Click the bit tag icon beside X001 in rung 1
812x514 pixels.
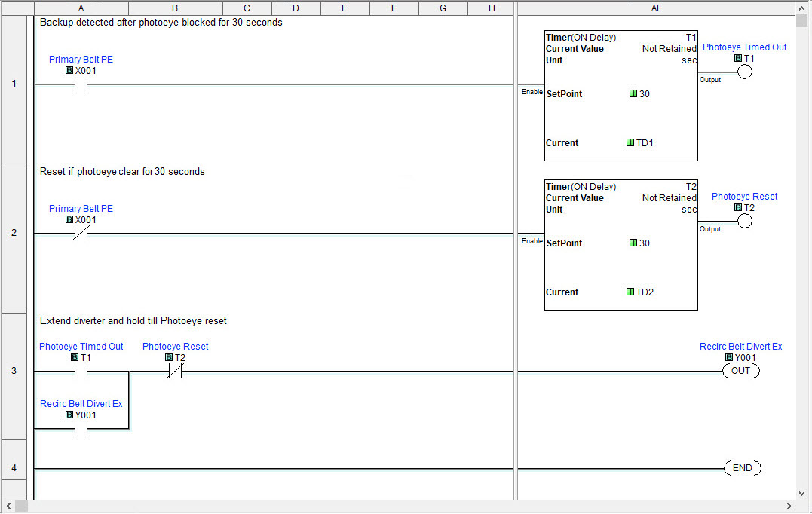pyautogui.click(x=69, y=70)
